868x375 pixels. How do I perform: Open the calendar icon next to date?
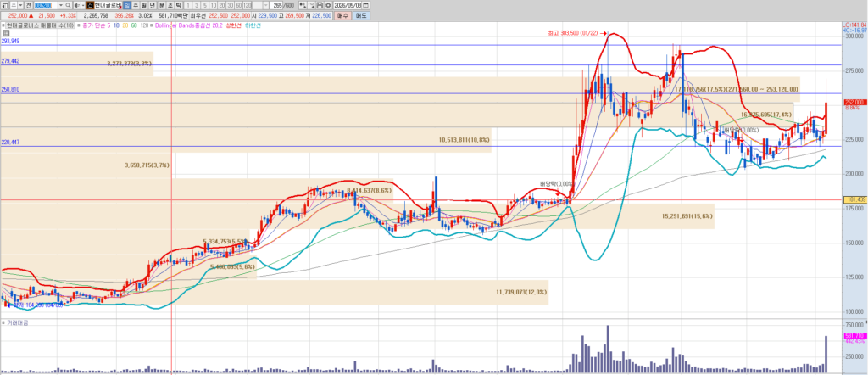pos(365,5)
